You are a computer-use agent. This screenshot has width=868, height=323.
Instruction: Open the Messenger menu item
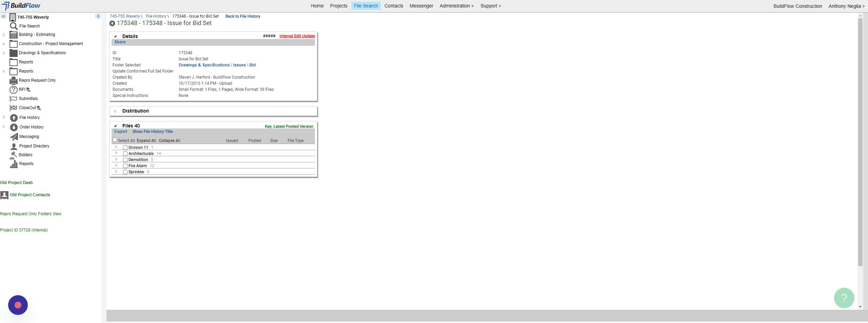(x=421, y=6)
